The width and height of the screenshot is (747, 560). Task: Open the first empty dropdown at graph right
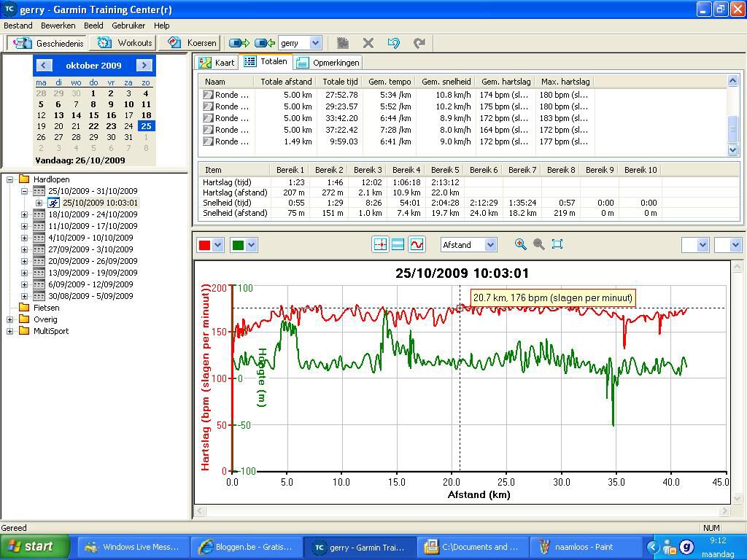703,245
